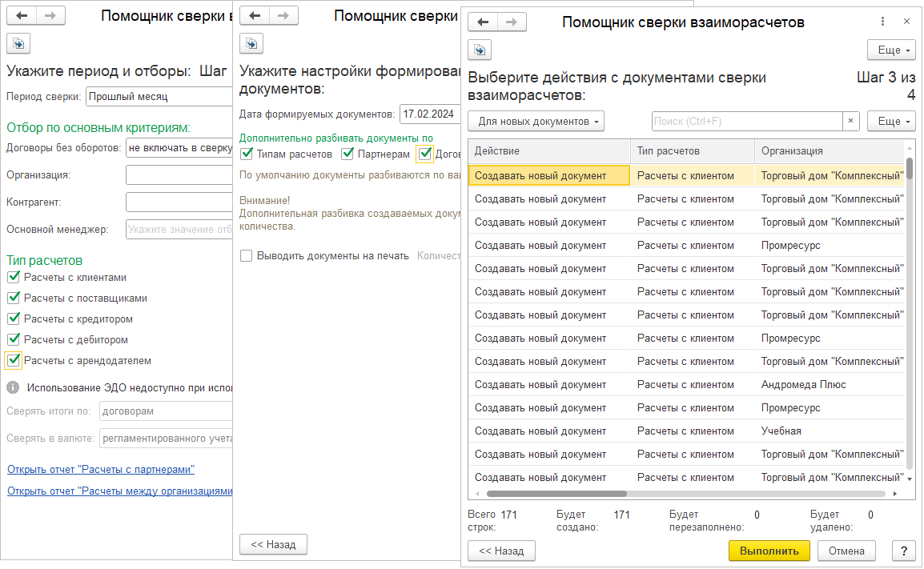Enable Выводить документы на печать checkbox
This screenshot has width=924, height=569.
pos(247,256)
